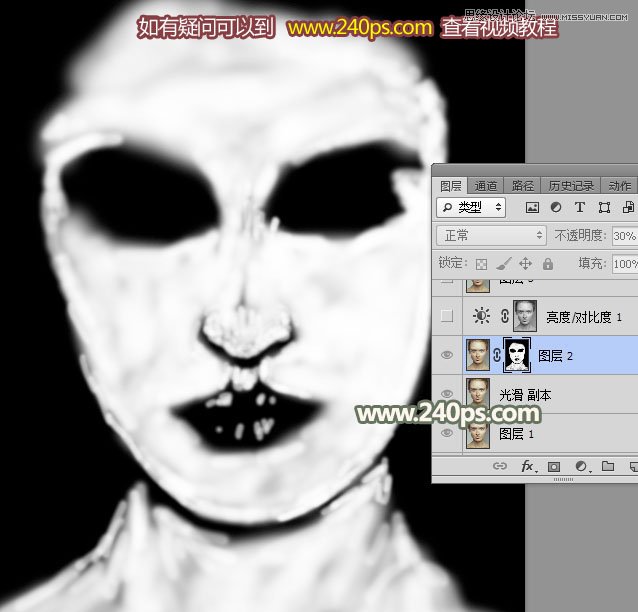Lock layer position move icon
This screenshot has height=612, width=638.
526,264
